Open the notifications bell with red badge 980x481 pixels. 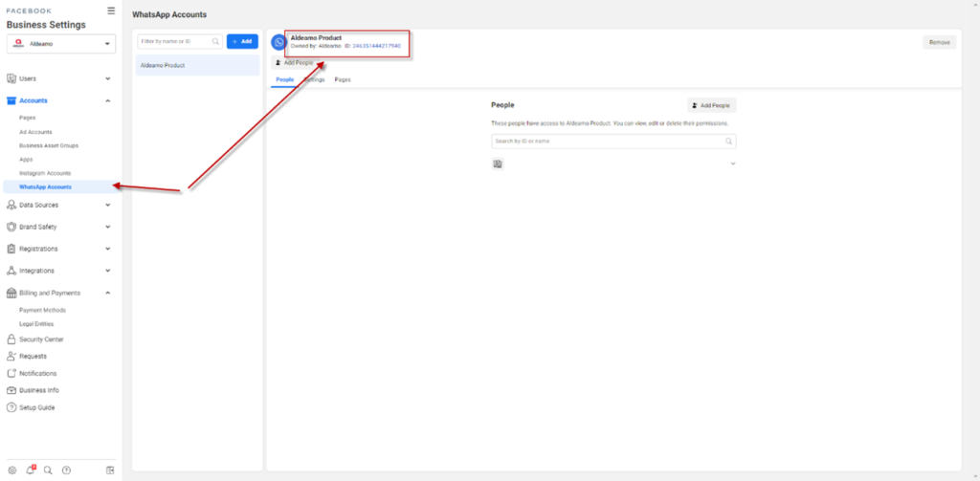coord(30,470)
